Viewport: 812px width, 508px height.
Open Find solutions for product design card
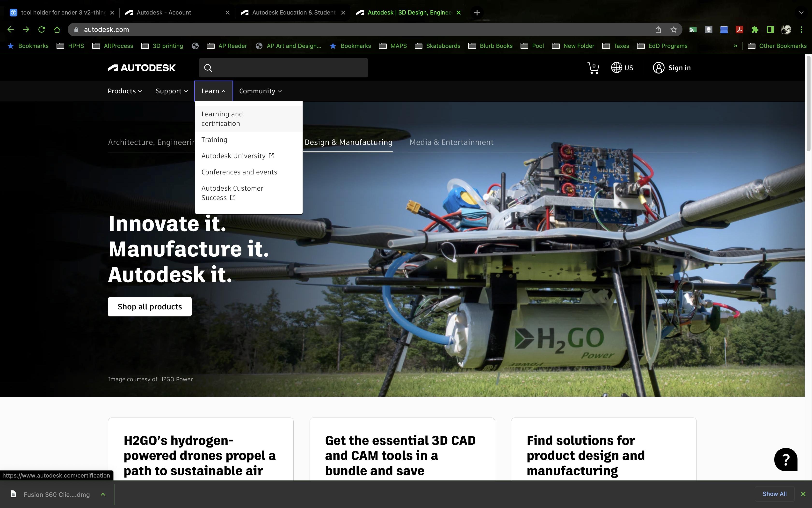click(604, 449)
